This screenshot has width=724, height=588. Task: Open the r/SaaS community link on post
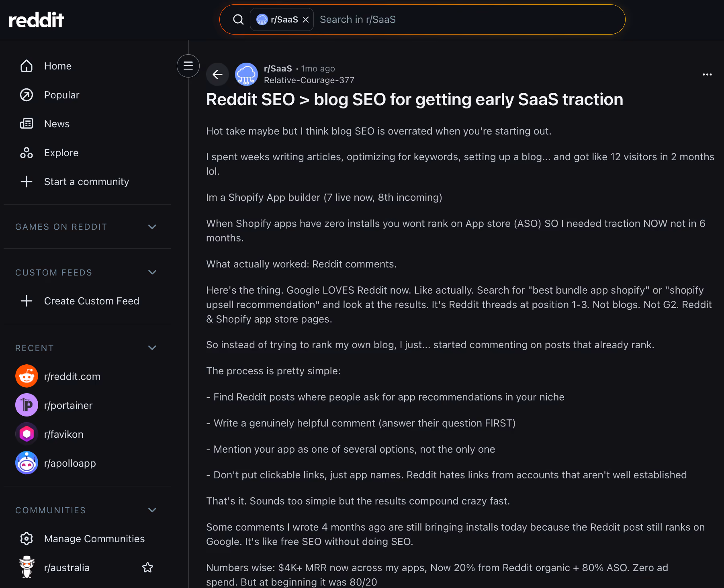tap(278, 68)
